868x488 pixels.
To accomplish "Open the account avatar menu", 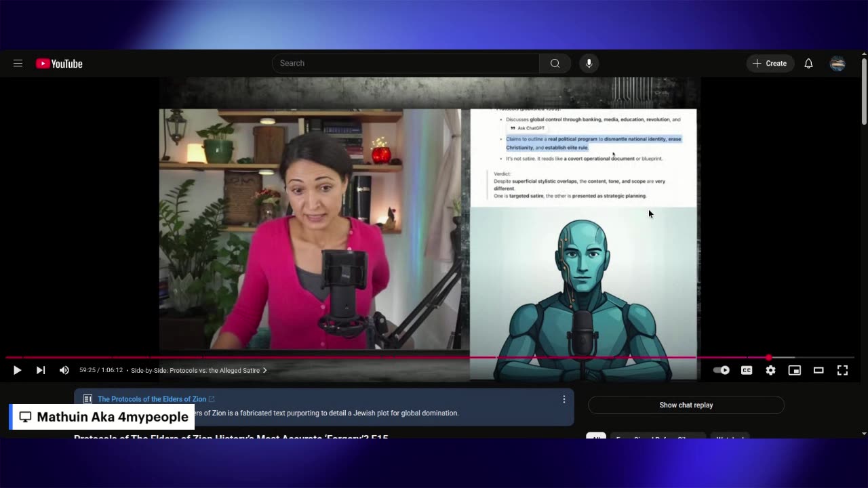I will tap(837, 63).
